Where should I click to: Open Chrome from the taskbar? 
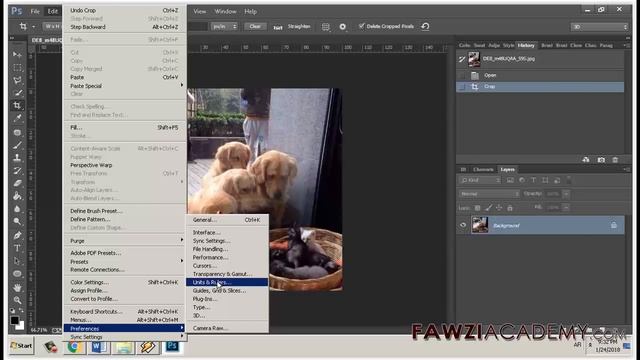click(74, 347)
